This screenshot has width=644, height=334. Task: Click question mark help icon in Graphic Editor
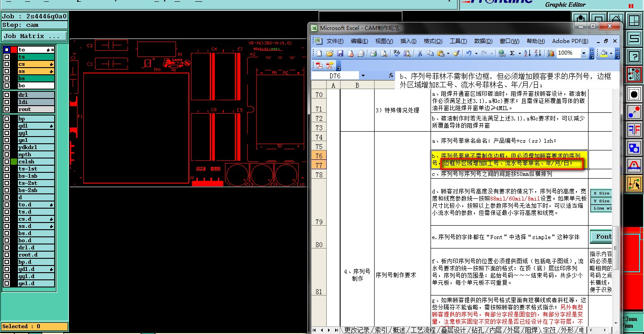pos(634,56)
